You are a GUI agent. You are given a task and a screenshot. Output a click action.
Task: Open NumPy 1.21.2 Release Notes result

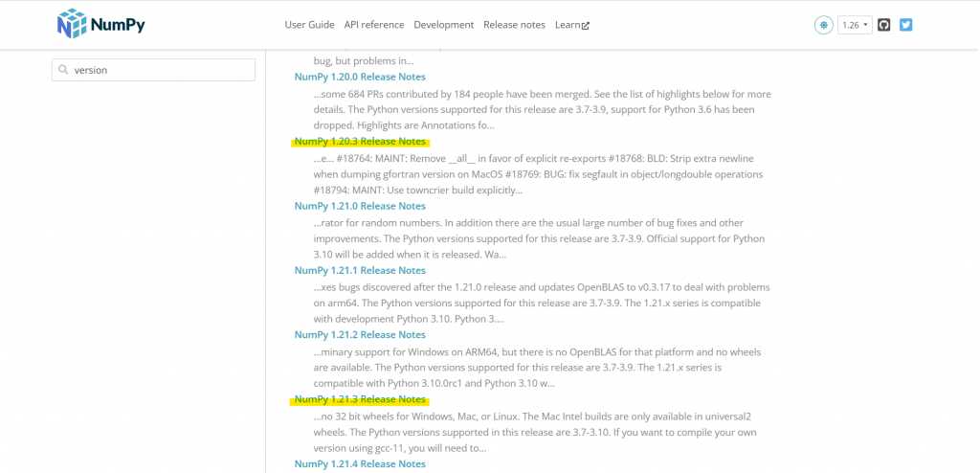tap(360, 335)
